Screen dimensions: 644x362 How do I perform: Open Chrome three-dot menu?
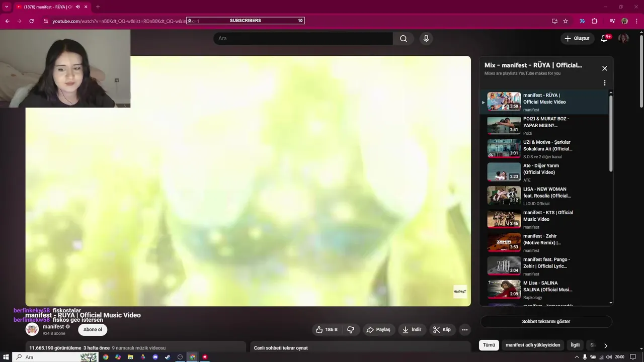coord(636,21)
